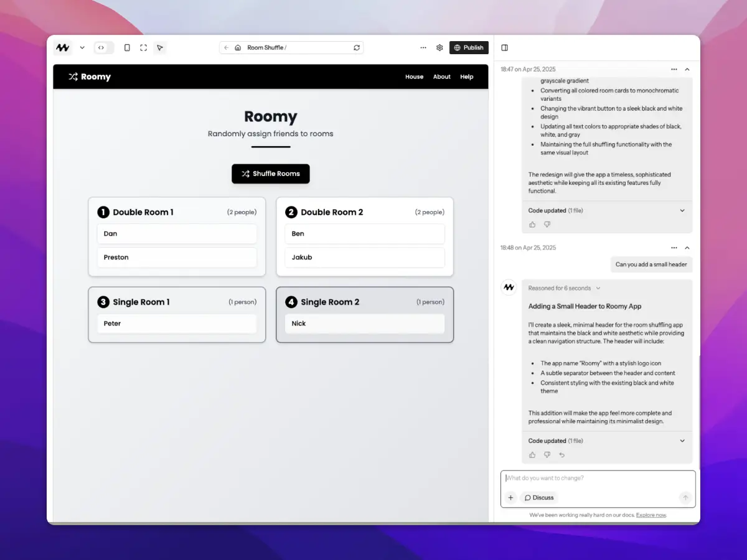
Task: Thumbs down the header response
Action: pyautogui.click(x=547, y=455)
